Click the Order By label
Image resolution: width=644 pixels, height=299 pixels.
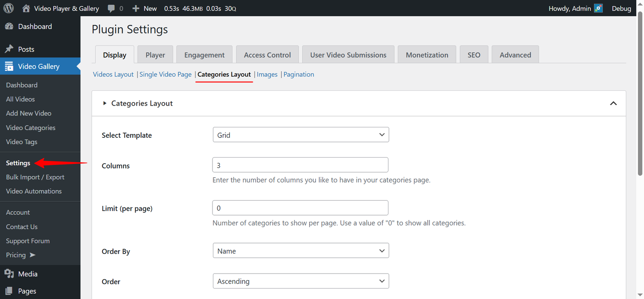coord(116,251)
